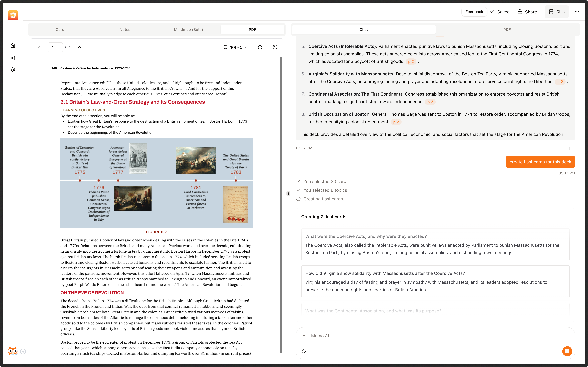
Task: Go to previous PDF page with up chevron
Action: [80, 47]
